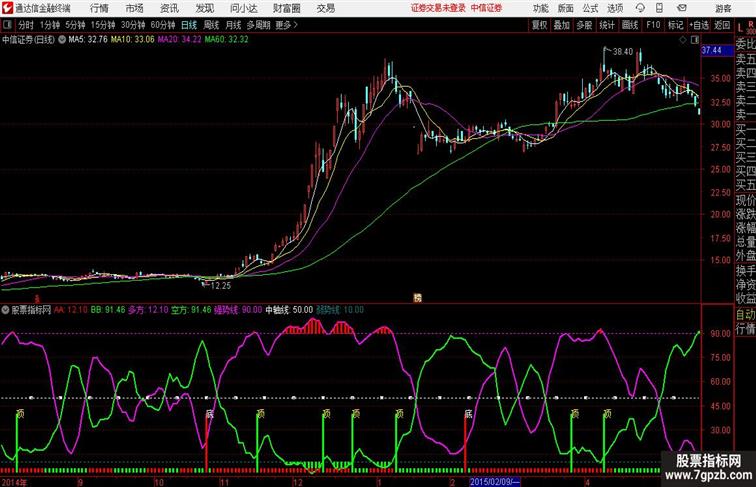Open the mail envelope icon
The height and width of the screenshot is (487, 756).
(682, 8)
